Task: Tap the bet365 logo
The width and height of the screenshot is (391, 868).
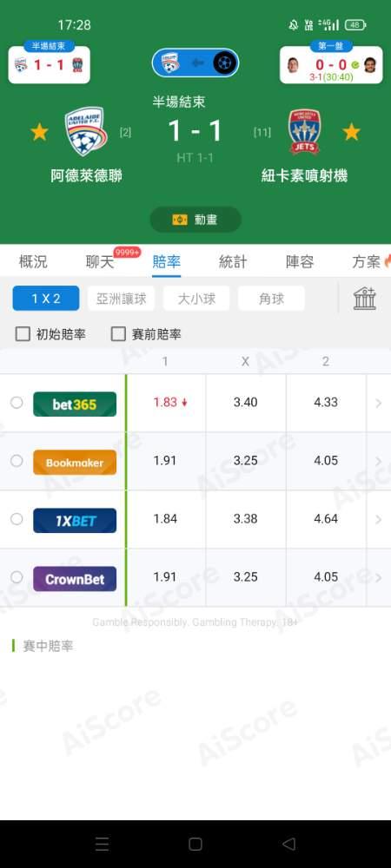Action: pyautogui.click(x=75, y=404)
